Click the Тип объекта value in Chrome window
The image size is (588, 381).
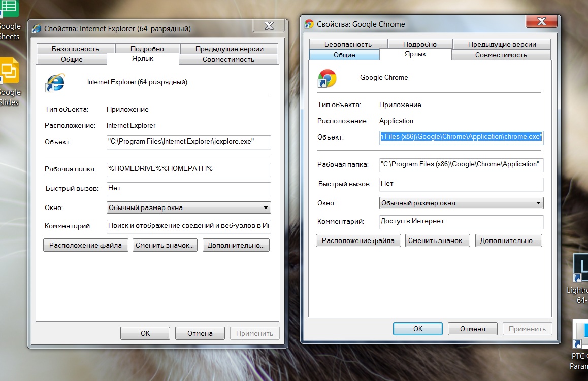400,105
